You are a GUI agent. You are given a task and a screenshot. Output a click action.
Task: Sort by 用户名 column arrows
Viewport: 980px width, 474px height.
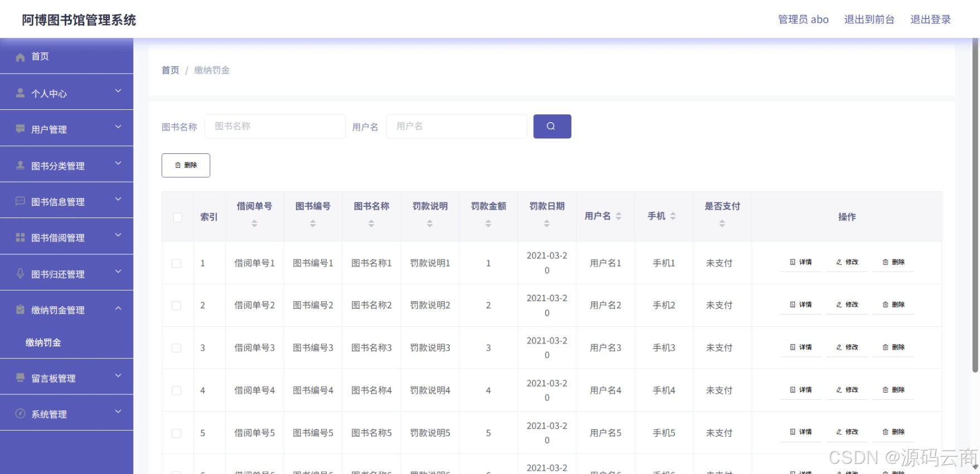click(619, 216)
